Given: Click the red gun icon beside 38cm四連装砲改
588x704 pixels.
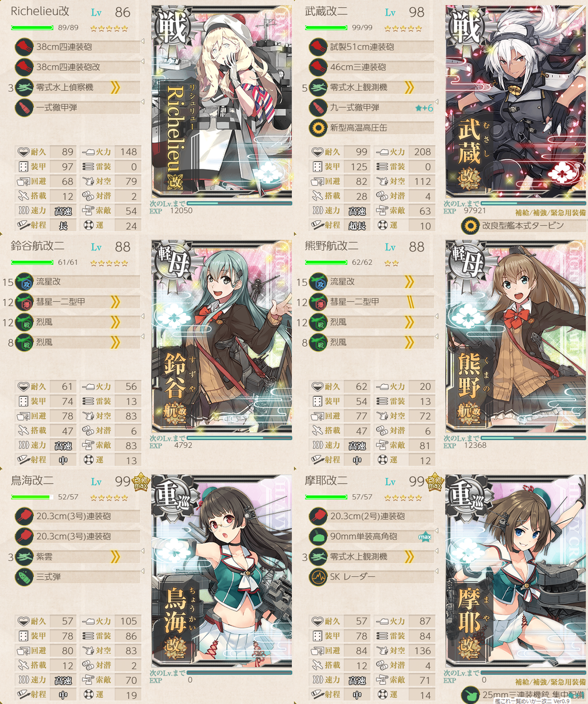Looking at the screenshot, I should click(24, 67).
